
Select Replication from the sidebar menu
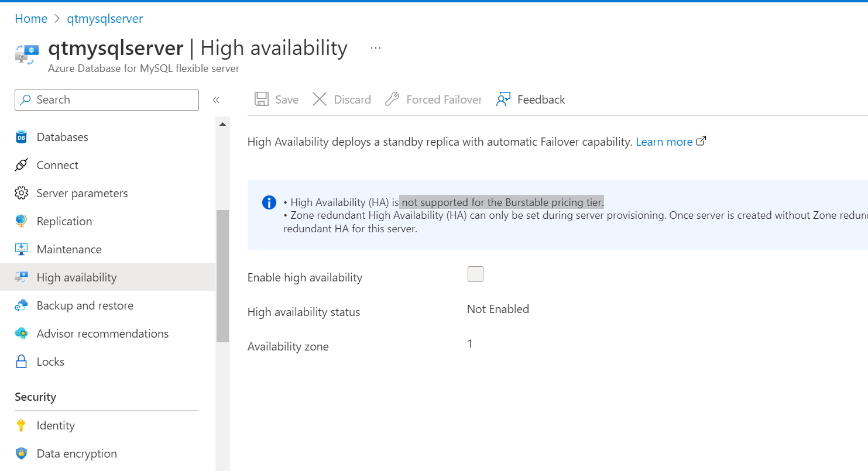pos(64,221)
